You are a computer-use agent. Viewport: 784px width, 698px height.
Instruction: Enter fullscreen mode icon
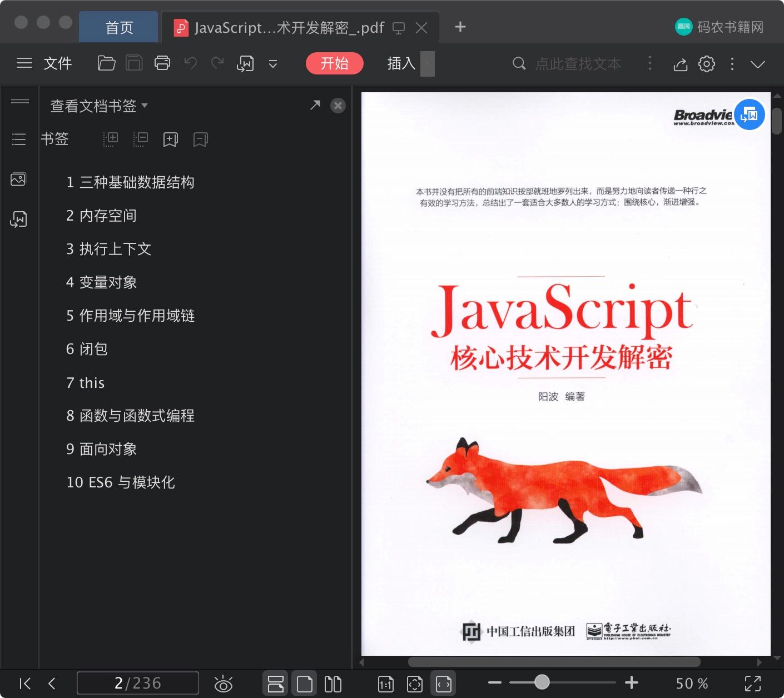coord(752,684)
